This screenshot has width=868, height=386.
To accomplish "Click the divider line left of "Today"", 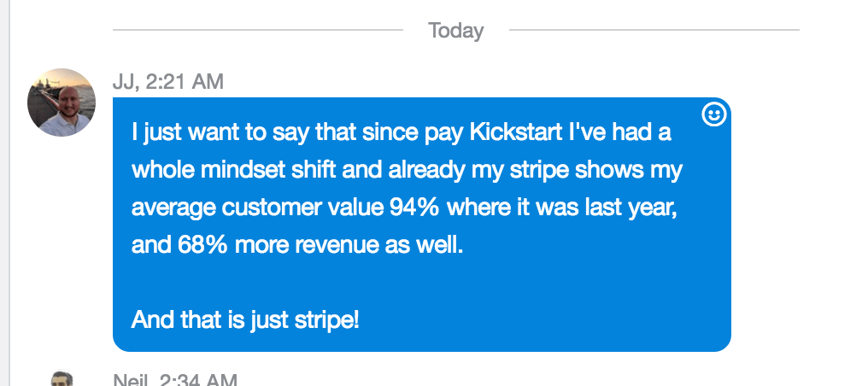I will click(257, 30).
